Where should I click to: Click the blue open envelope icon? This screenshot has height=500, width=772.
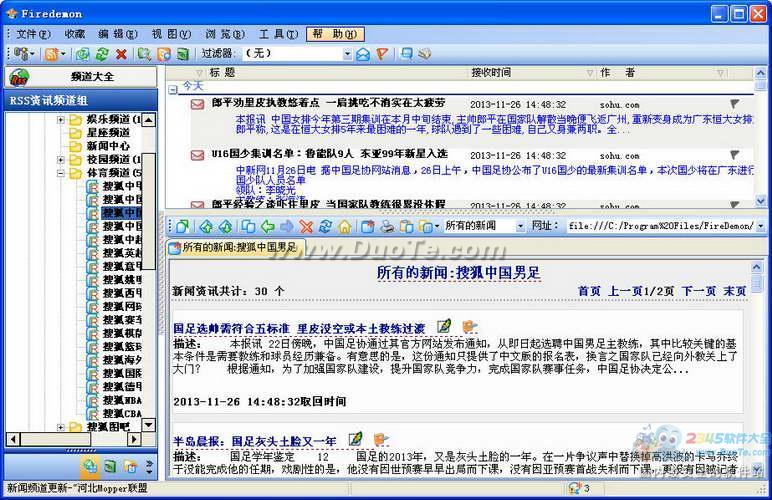click(363, 54)
